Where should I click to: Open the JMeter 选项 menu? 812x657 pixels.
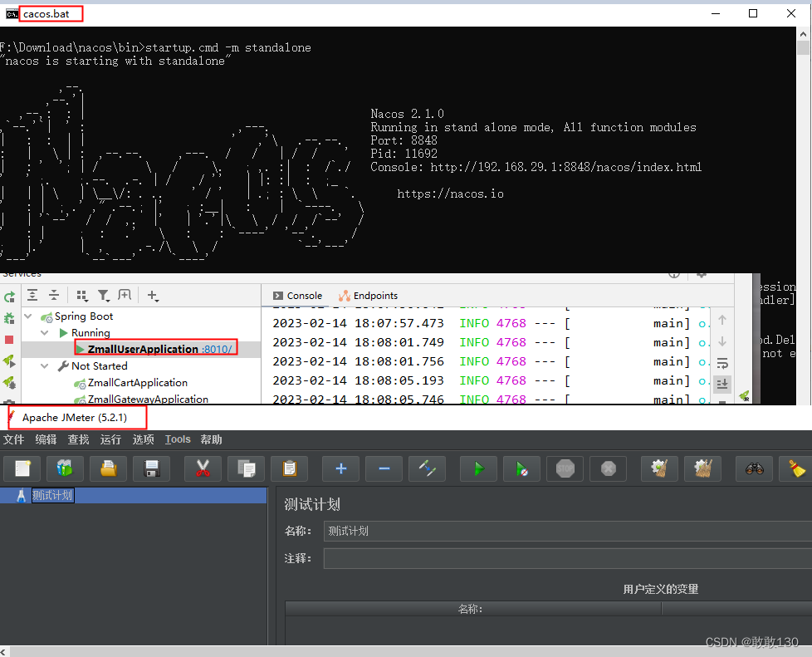(x=144, y=439)
